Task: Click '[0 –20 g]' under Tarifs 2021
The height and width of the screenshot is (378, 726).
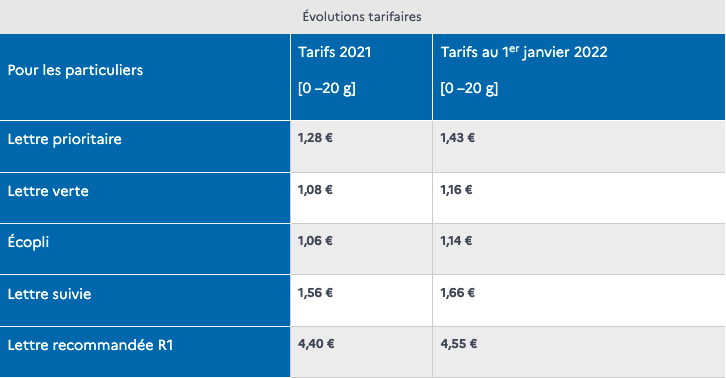Action: tap(326, 88)
